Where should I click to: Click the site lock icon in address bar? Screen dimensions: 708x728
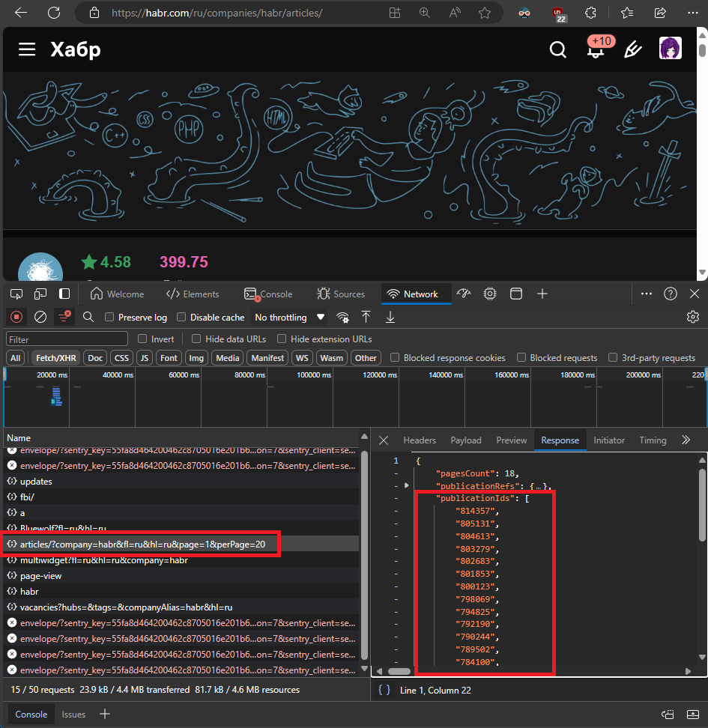coord(94,13)
